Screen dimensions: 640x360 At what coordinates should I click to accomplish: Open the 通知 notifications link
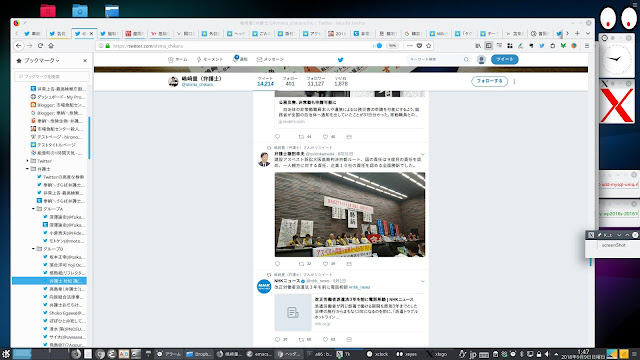[x=240, y=59]
